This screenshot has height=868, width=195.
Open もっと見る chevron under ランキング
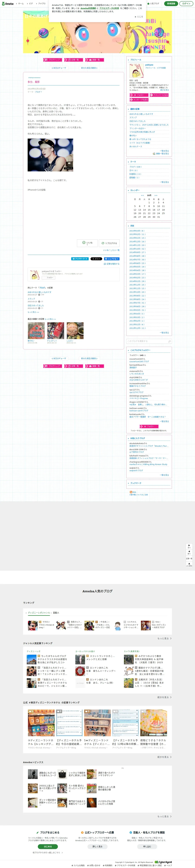(165, 639)
